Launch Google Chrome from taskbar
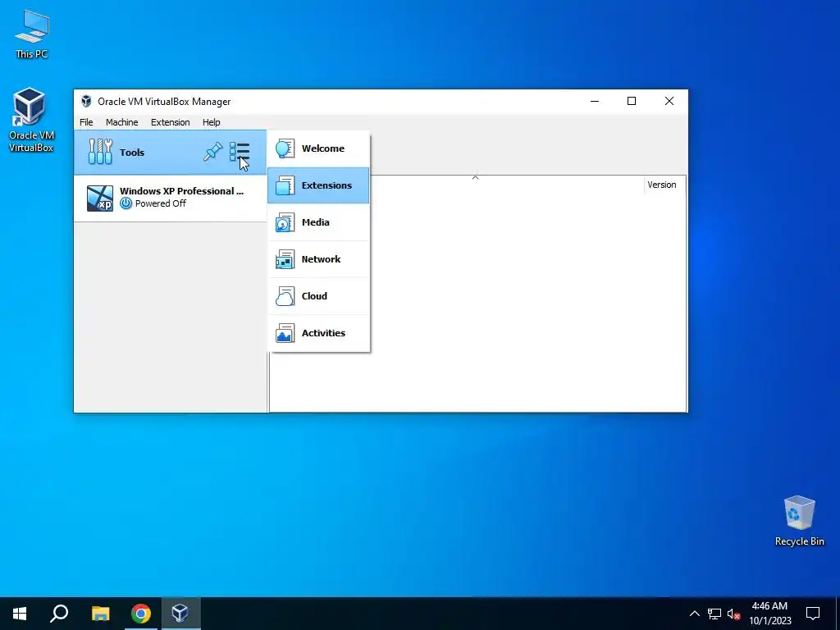The width and height of the screenshot is (840, 630). (x=141, y=614)
